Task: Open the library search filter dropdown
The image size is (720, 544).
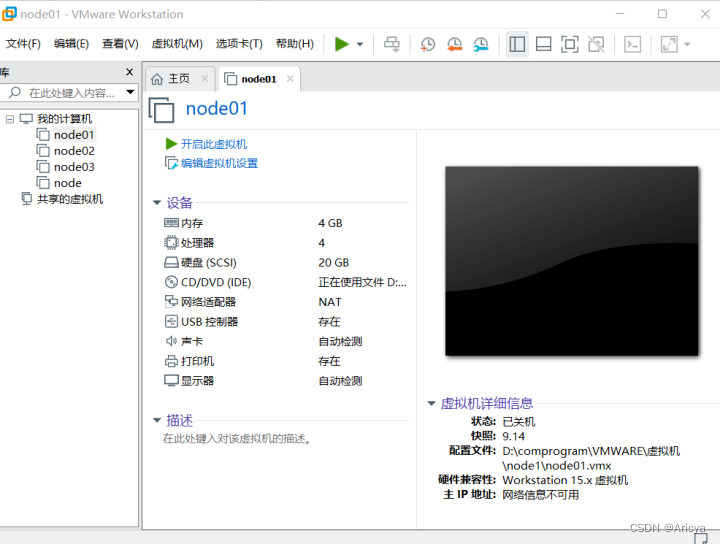Action: tap(130, 92)
